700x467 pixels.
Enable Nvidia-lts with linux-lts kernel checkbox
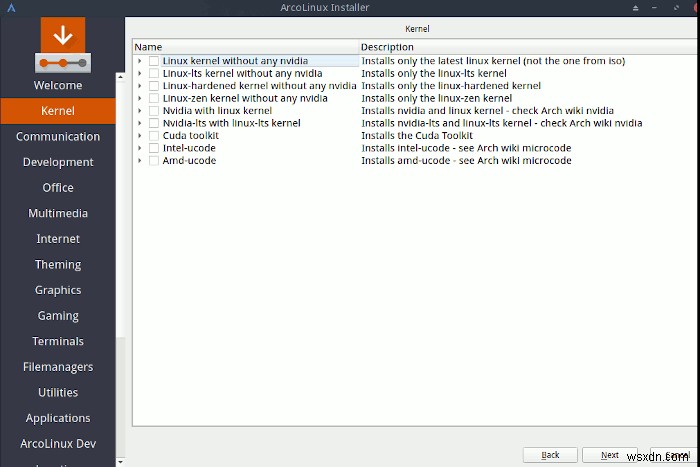pyautogui.click(x=154, y=123)
